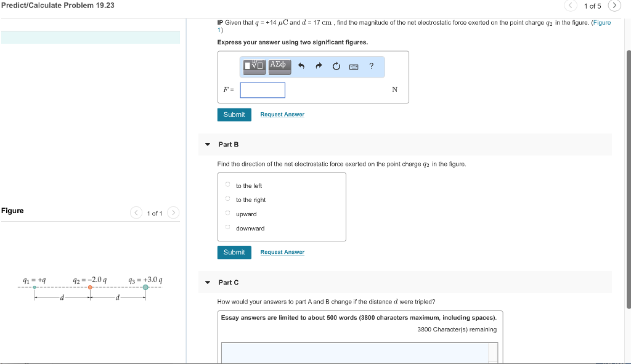Screen dimensions: 631x364
Task: Open the keyboard shortcuts icon
Action: (354, 67)
